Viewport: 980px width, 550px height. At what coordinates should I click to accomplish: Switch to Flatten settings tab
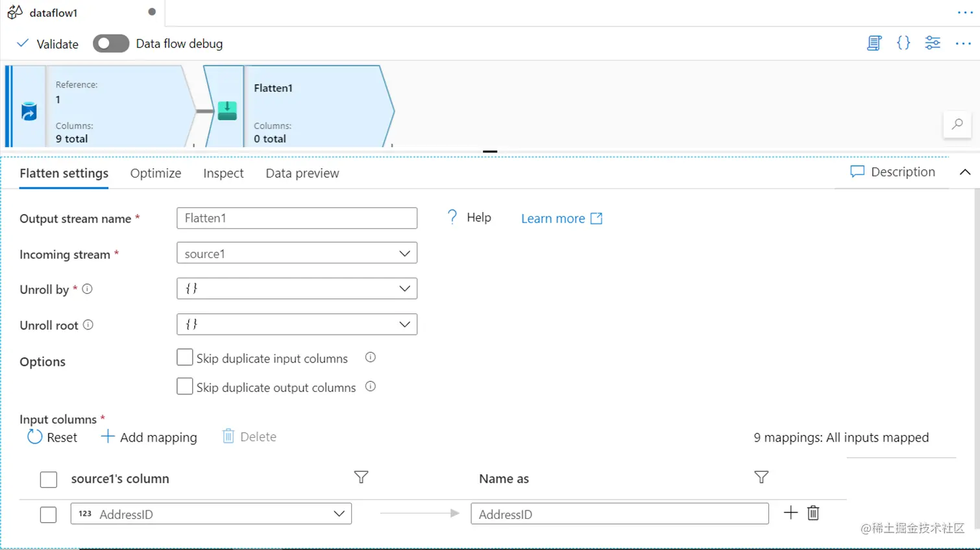(64, 173)
